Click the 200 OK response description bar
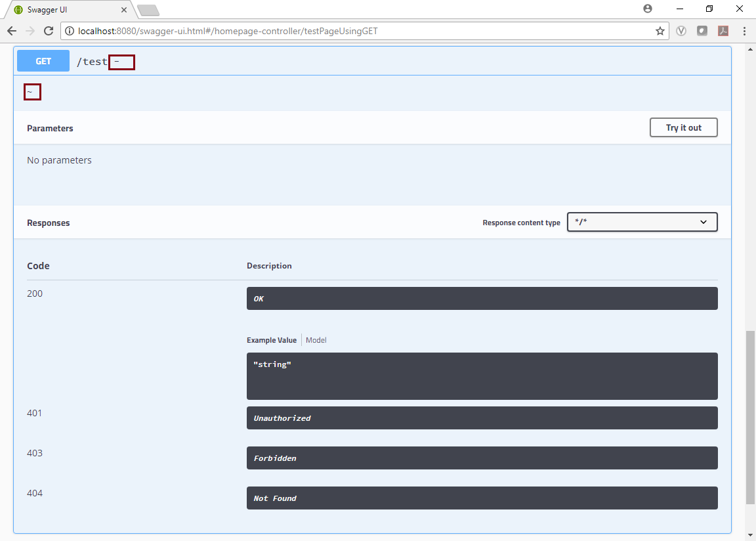The image size is (756, 541). tap(482, 298)
